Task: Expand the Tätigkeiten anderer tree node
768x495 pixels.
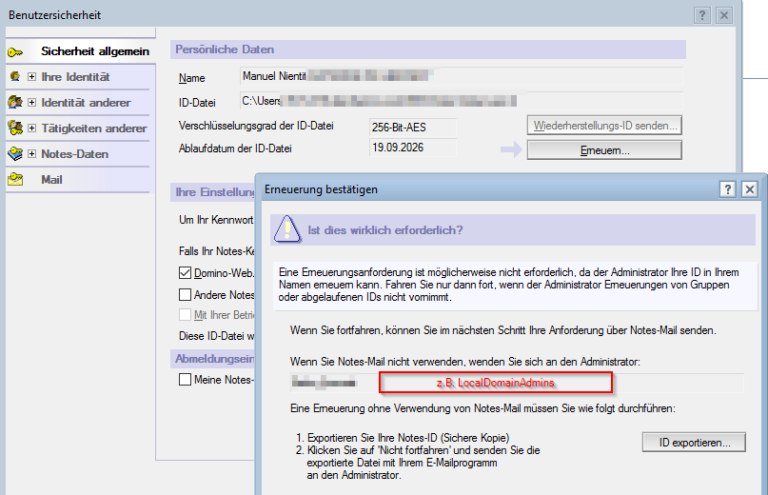Action: pos(32,128)
